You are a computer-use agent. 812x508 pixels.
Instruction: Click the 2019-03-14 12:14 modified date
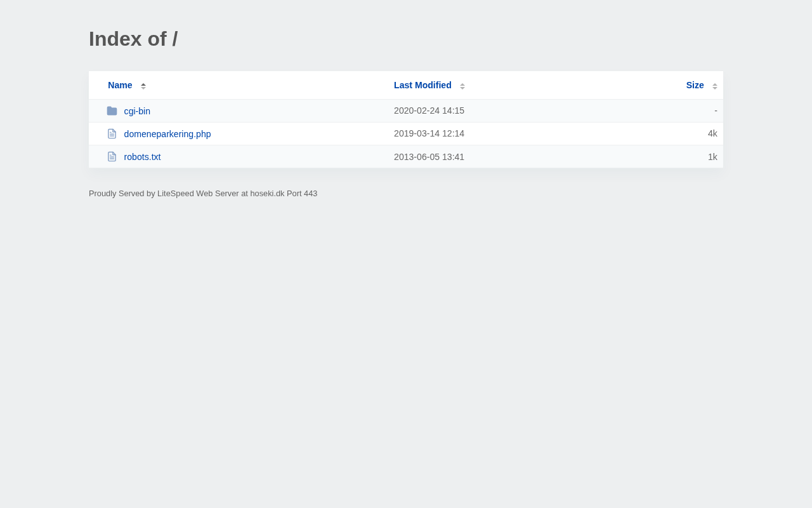coord(429,133)
